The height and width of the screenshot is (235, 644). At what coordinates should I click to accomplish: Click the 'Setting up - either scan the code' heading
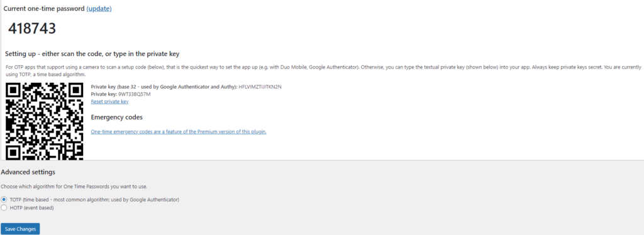[x=92, y=54]
